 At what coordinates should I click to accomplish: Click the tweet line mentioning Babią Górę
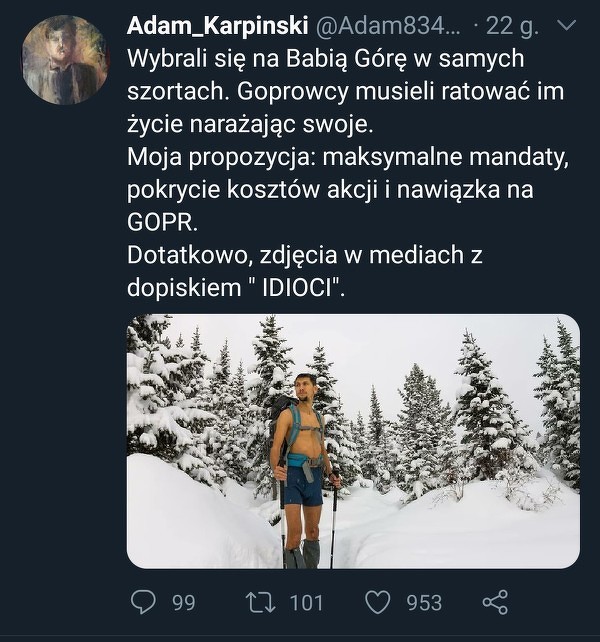325,60
